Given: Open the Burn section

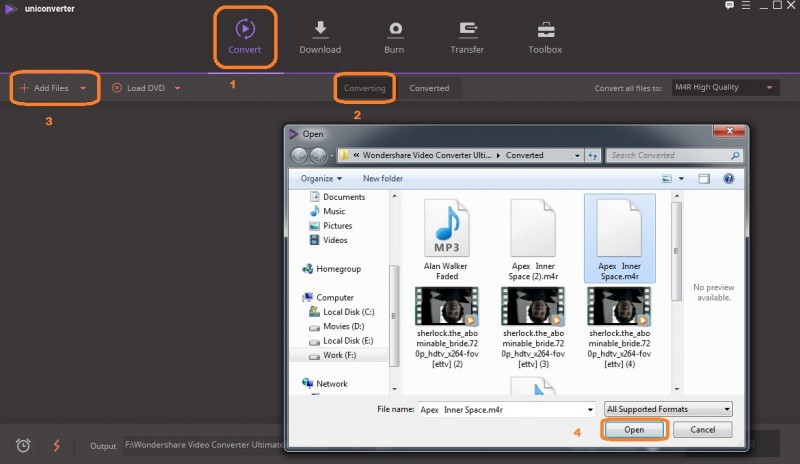Looking at the screenshot, I should (394, 37).
